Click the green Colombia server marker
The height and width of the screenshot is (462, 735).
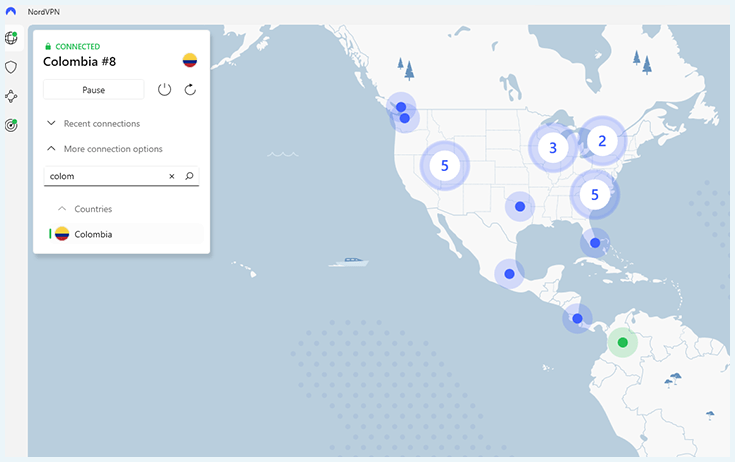[622, 343]
